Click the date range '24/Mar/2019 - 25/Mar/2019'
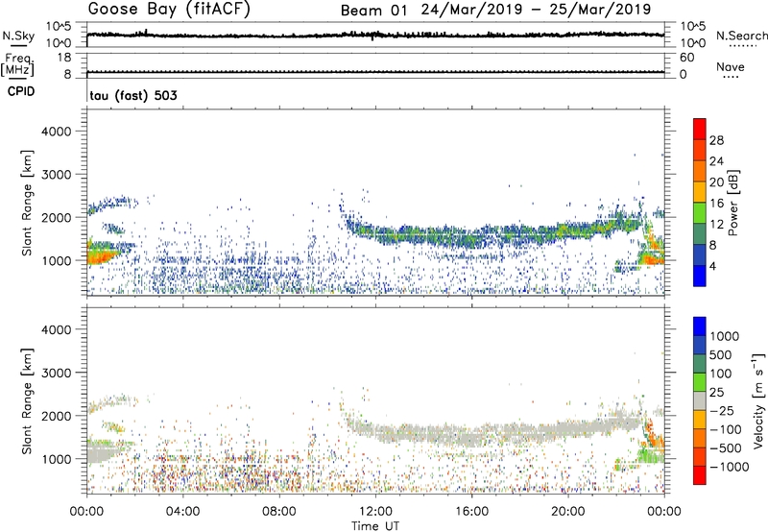Viewport: 768px width, 532px height. pyautogui.click(x=537, y=10)
